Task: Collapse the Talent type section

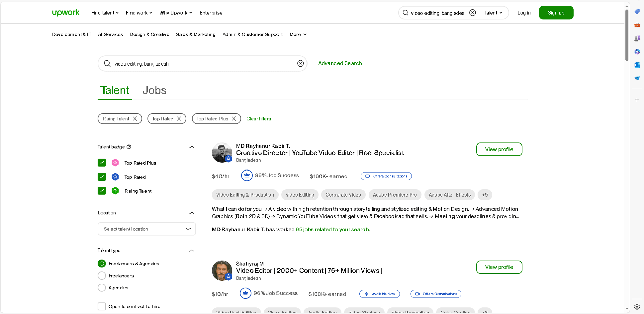Action: pos(192,251)
